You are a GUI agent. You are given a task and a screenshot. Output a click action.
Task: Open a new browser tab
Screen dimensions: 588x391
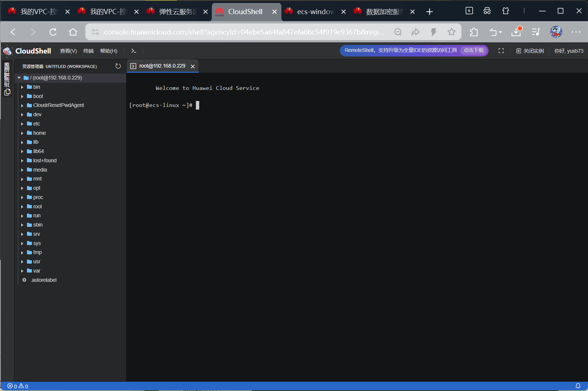[430, 12]
